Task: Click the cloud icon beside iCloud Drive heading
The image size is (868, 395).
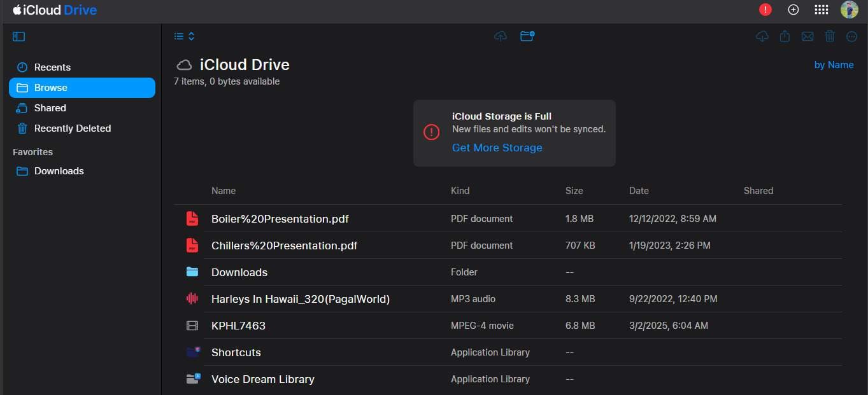Action: click(184, 65)
